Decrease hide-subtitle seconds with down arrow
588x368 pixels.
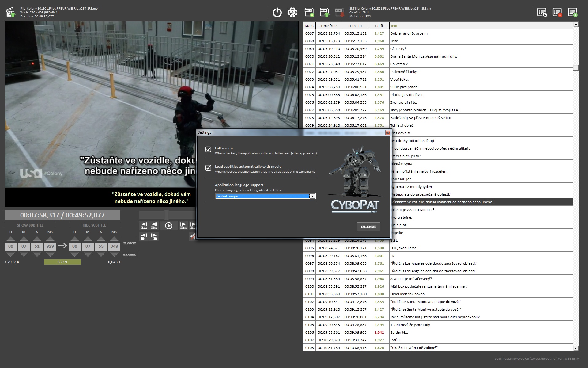tap(101, 255)
